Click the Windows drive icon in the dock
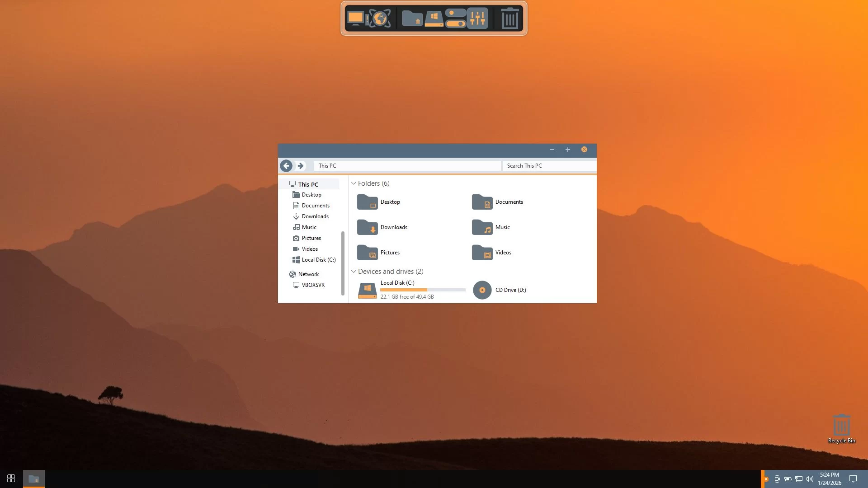The height and width of the screenshot is (488, 868). (x=434, y=19)
